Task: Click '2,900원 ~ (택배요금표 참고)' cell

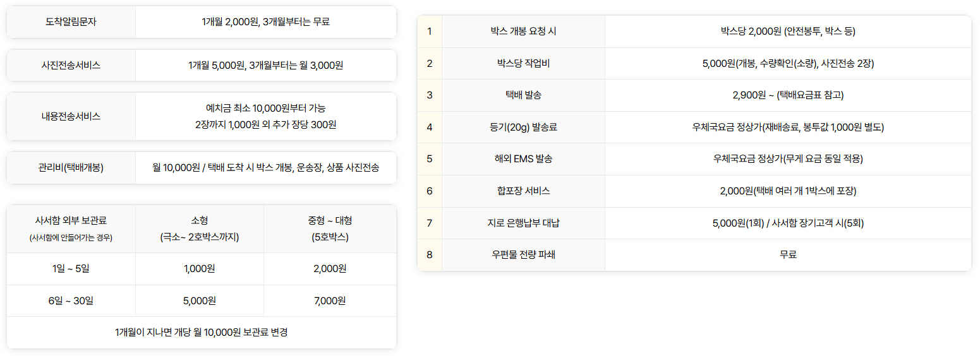Action: [788, 95]
